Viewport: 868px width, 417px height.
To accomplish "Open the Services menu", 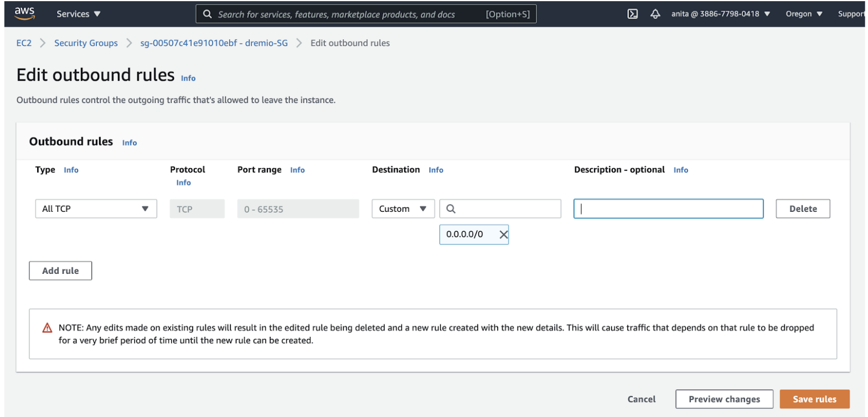I will 79,14.
